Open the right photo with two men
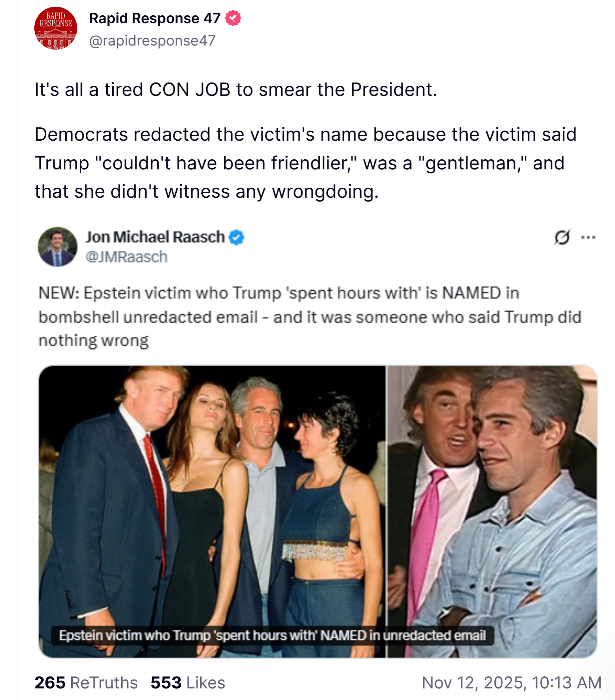615x700 pixels. point(492,485)
